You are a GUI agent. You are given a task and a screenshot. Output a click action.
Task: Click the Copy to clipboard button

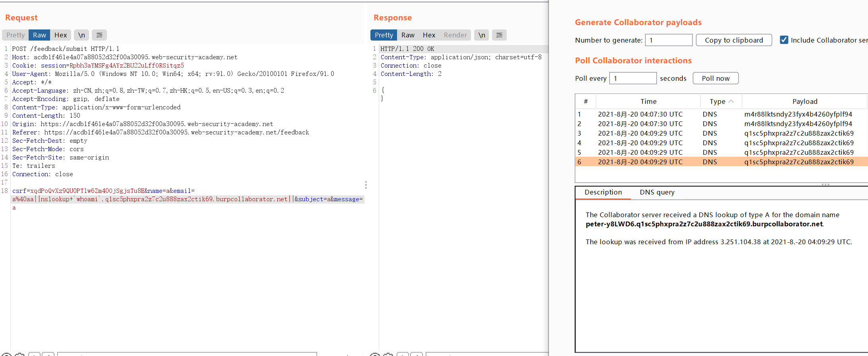tap(734, 40)
